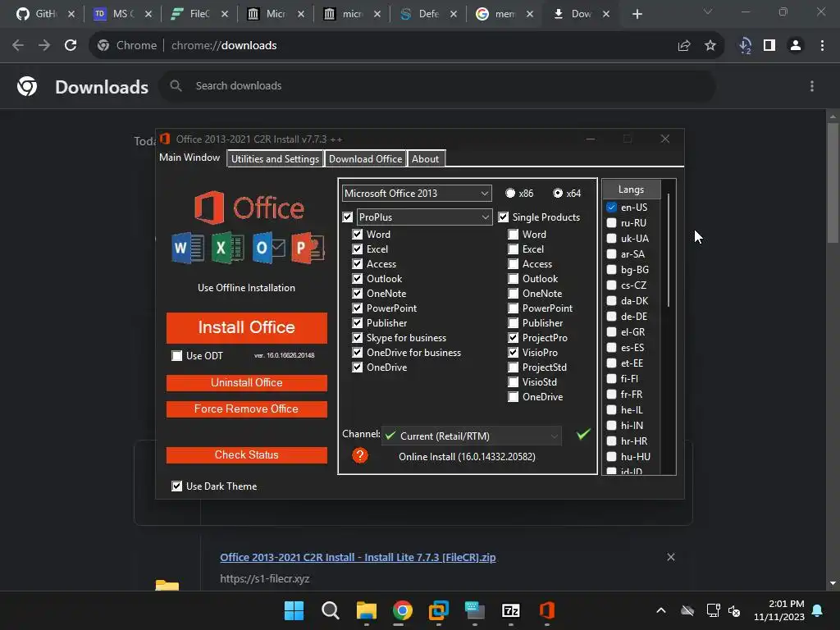The image size is (840, 630).
Task: Check VisioStd in Single Products
Action: [514, 382]
